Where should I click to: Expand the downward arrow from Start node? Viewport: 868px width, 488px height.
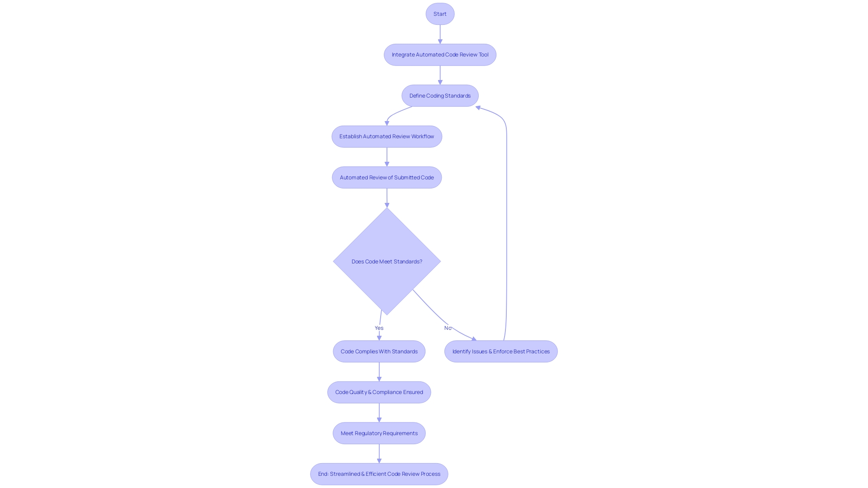coord(440,34)
